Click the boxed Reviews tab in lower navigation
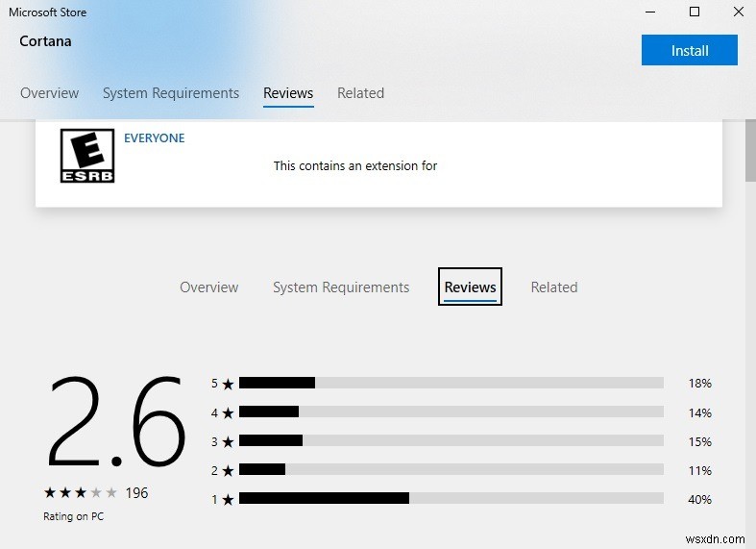 470,287
